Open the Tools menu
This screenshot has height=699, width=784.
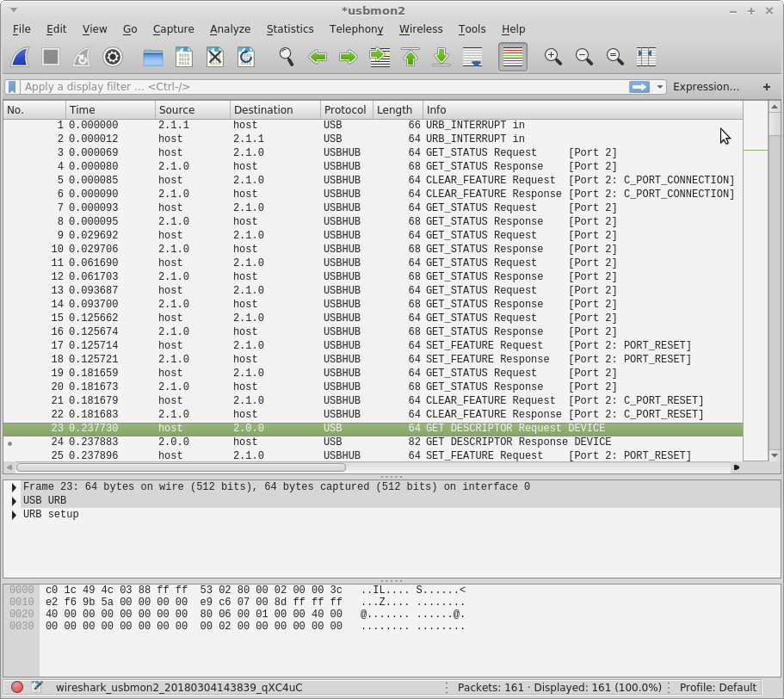[472, 29]
